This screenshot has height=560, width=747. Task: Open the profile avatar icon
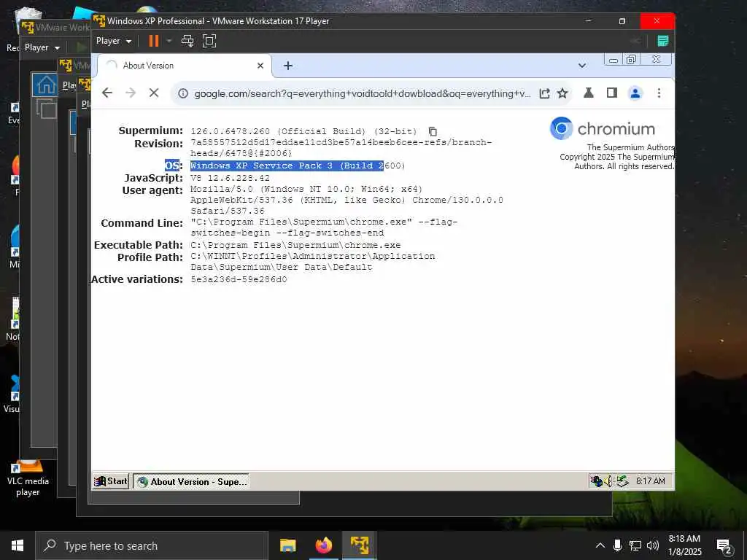(635, 93)
